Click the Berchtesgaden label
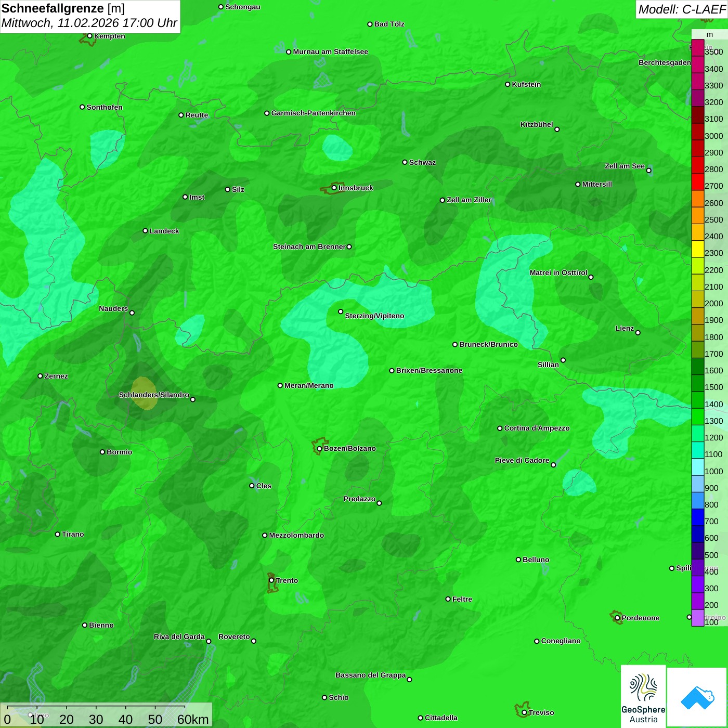 click(x=665, y=62)
